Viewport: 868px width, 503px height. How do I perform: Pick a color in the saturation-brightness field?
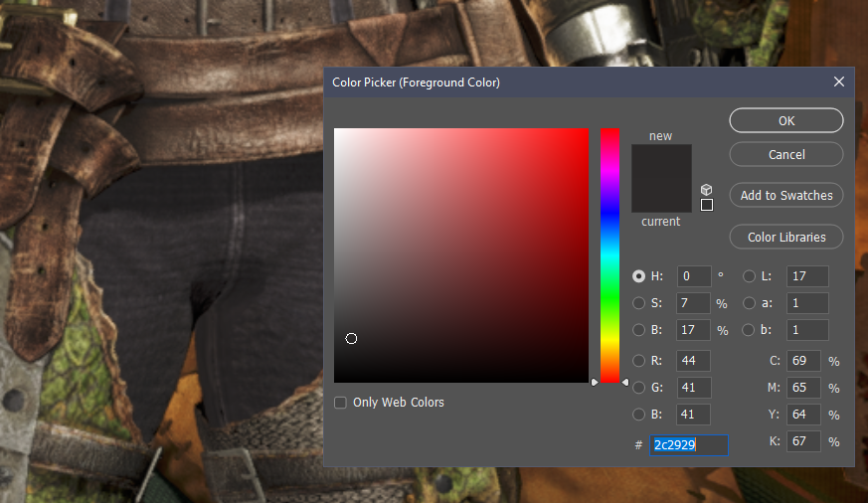tap(461, 255)
